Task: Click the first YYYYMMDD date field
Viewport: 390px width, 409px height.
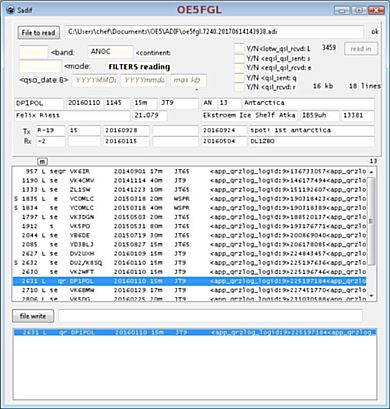Action: tap(95, 81)
